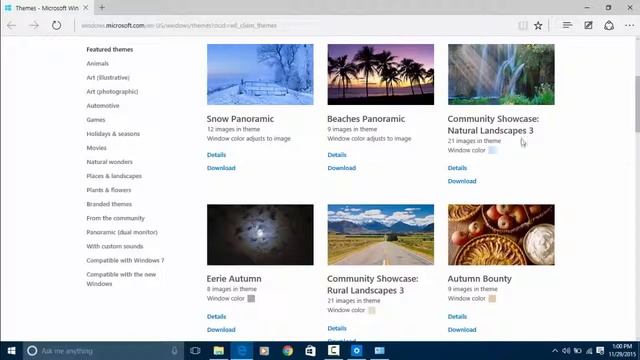Open the Windows Start menu
Viewport: 640px width, 360px height.
pos(11,351)
